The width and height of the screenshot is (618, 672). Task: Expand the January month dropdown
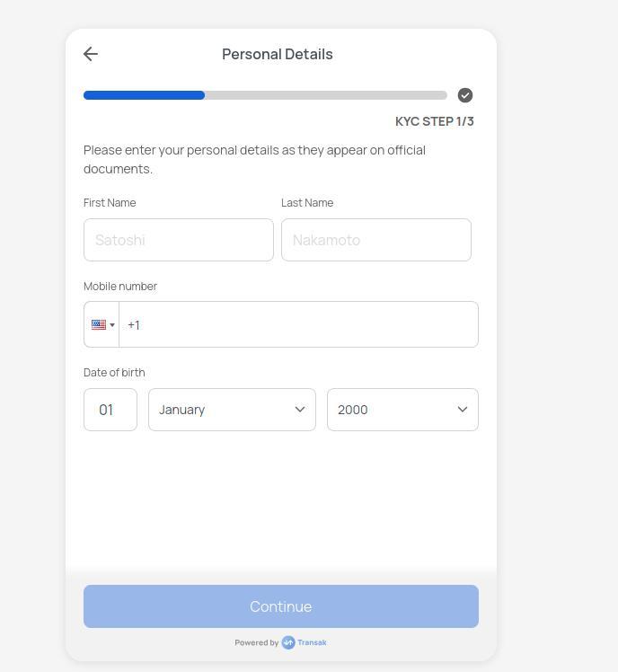[x=232, y=410]
